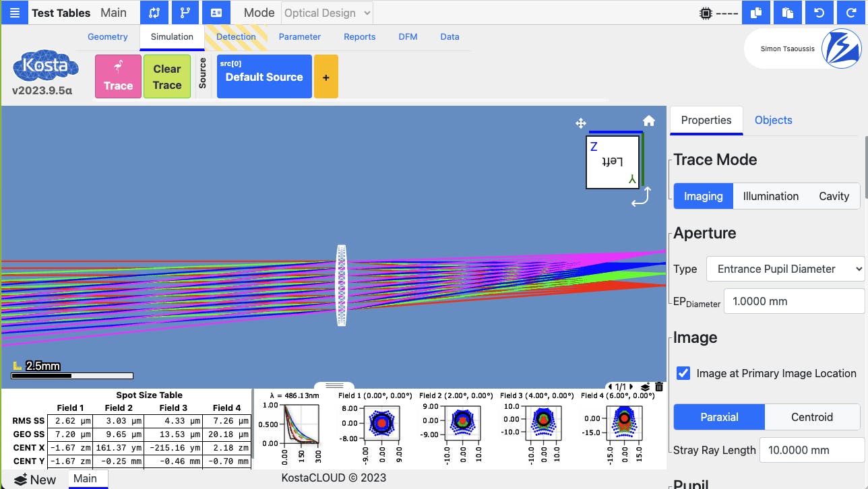This screenshot has height=489, width=868.
Task: Open the Objects tab
Action: coord(773,120)
